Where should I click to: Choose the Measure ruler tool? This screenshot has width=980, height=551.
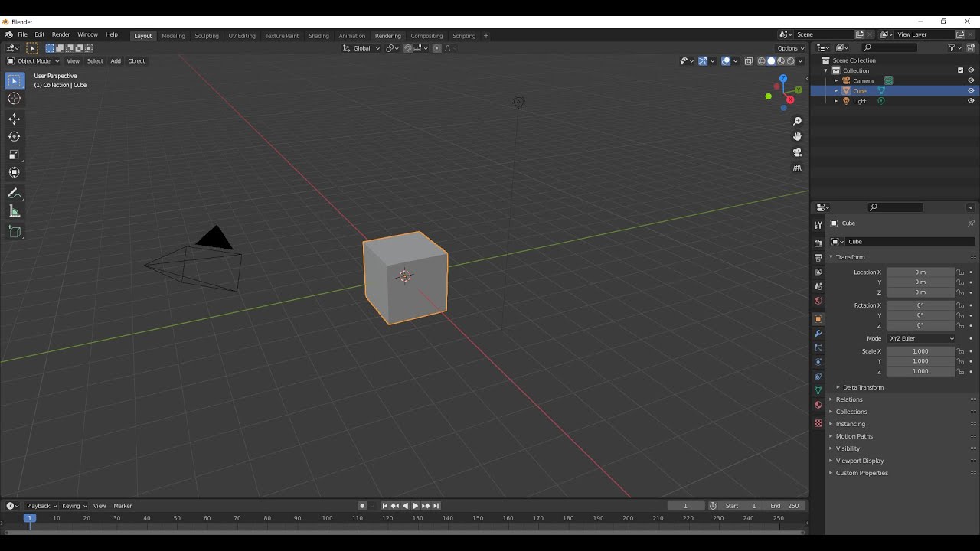(14, 211)
